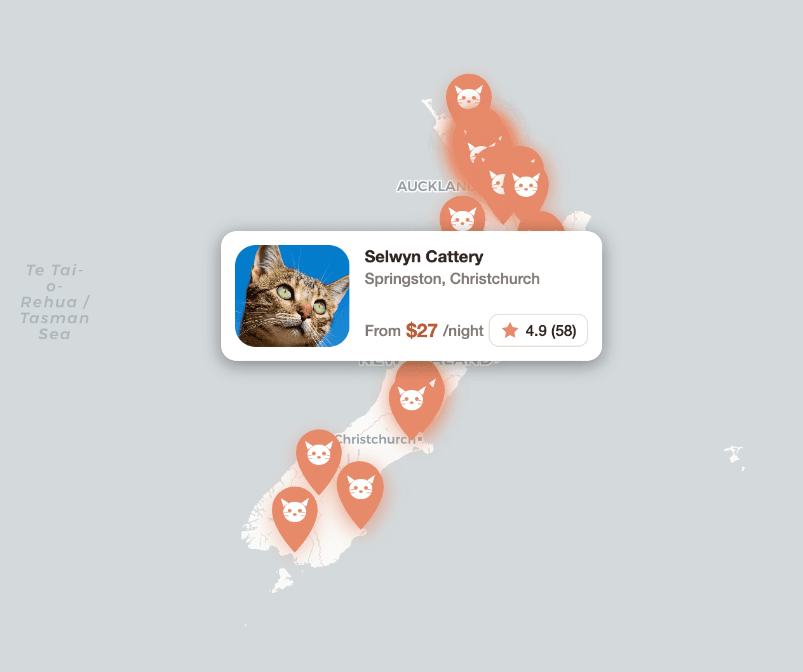
Task: Select the cat pin southeast of the Christchurch pins
Action: (360, 488)
